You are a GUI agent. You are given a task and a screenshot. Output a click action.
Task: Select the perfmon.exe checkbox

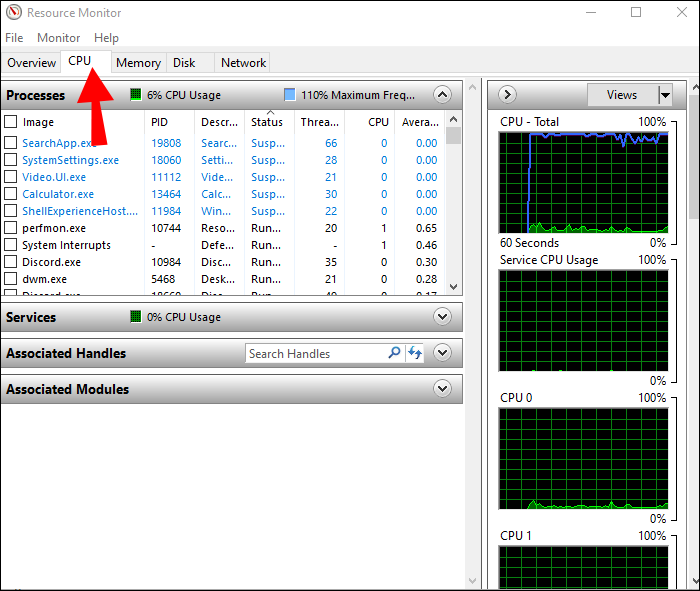11,227
